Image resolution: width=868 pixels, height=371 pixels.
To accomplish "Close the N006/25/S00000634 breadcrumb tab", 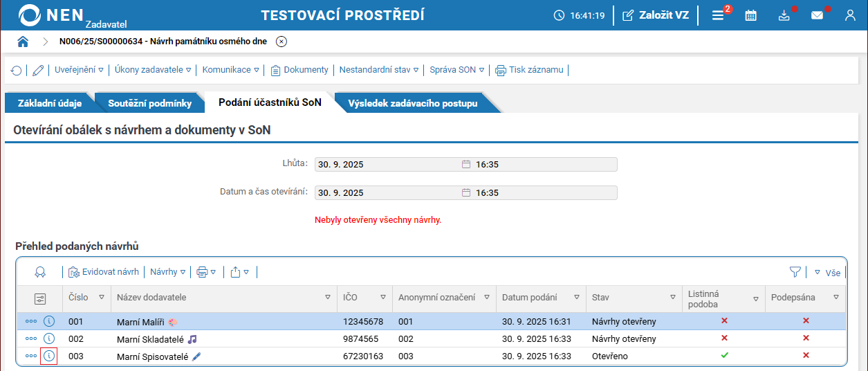I will tap(281, 42).
